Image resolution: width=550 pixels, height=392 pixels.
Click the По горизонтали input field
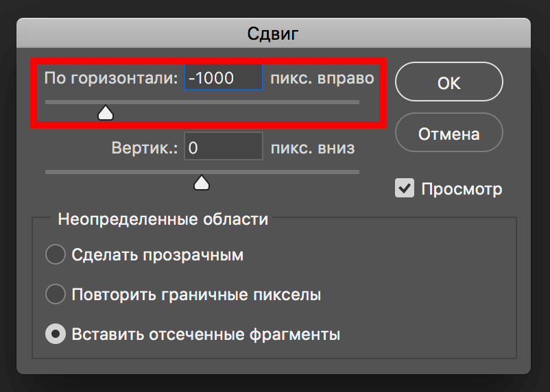click(x=224, y=77)
